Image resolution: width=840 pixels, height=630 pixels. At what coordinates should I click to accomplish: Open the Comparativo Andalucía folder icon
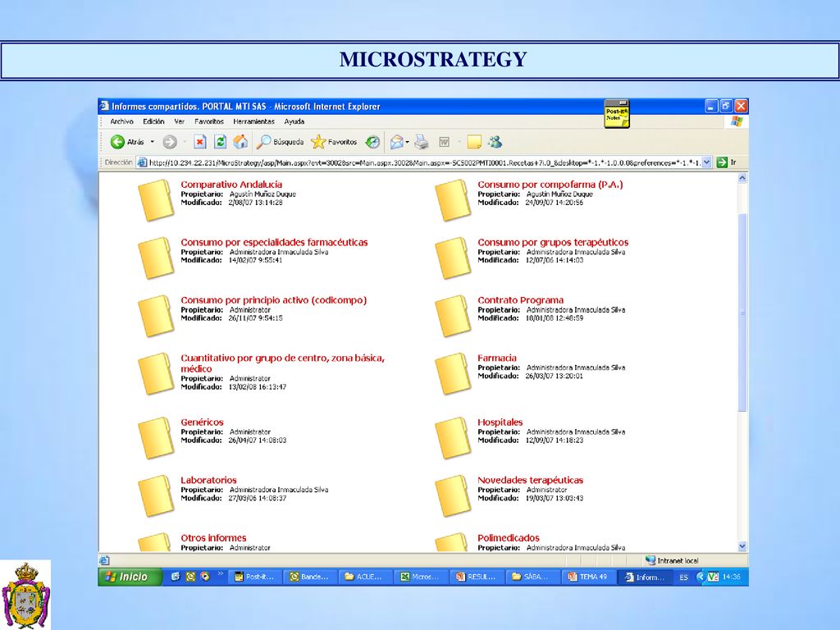tap(156, 200)
